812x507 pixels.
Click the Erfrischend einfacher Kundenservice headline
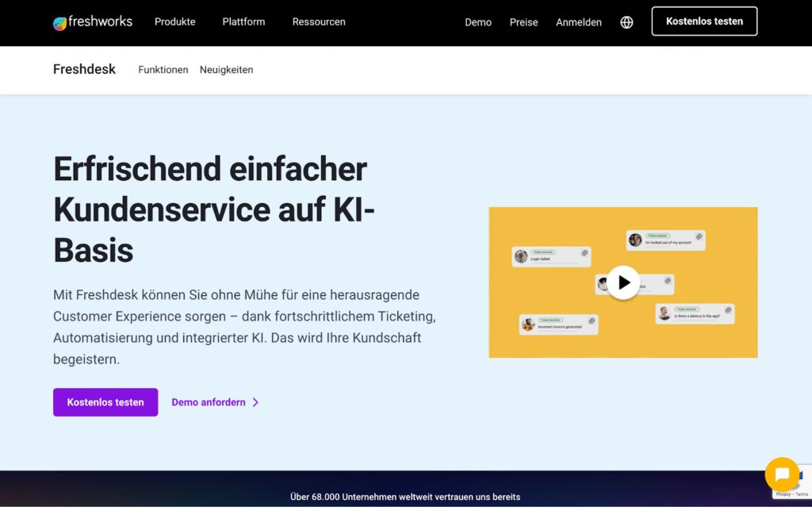click(214, 209)
